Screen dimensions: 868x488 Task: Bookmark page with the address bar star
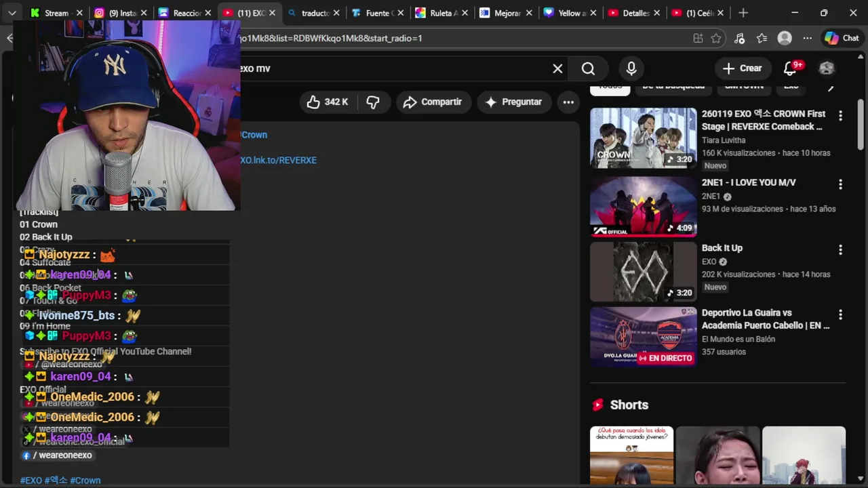click(x=716, y=39)
